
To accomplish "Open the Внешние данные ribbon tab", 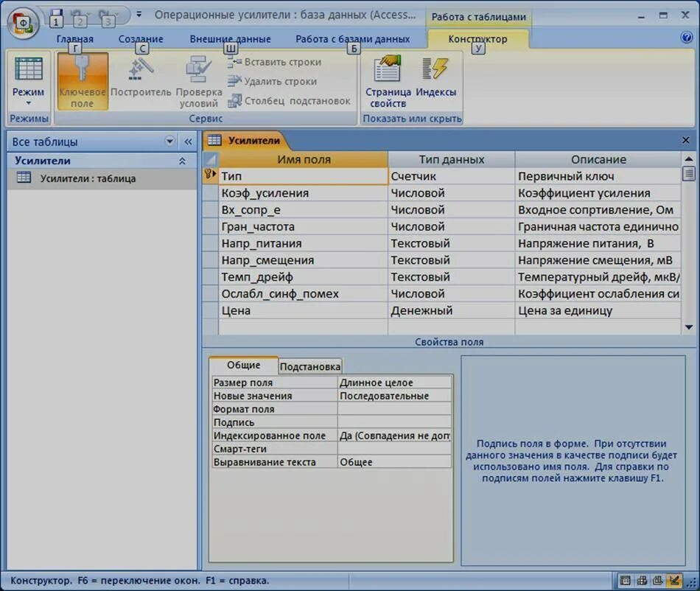I will [230, 39].
